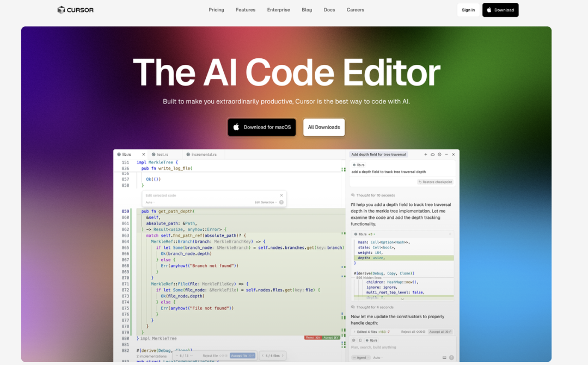588x365 pixels.
Task: Click Restore checkpoint button
Action: pyautogui.click(x=436, y=182)
